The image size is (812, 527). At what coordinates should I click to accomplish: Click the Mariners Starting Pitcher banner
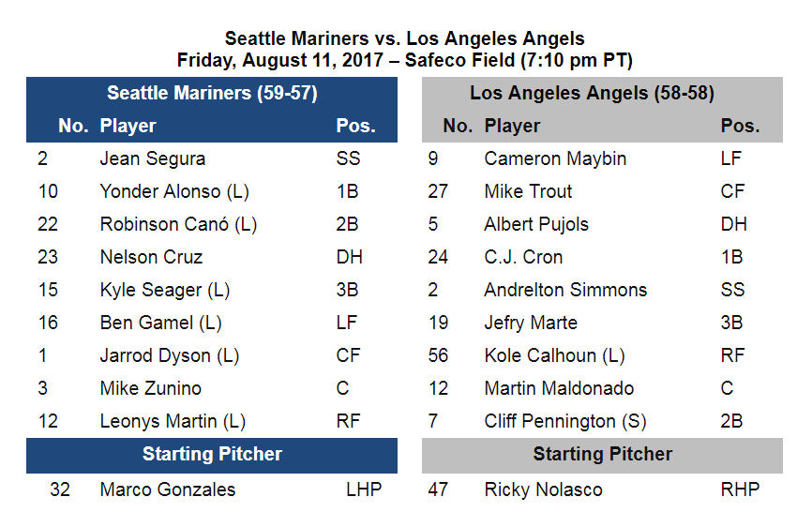(x=212, y=456)
